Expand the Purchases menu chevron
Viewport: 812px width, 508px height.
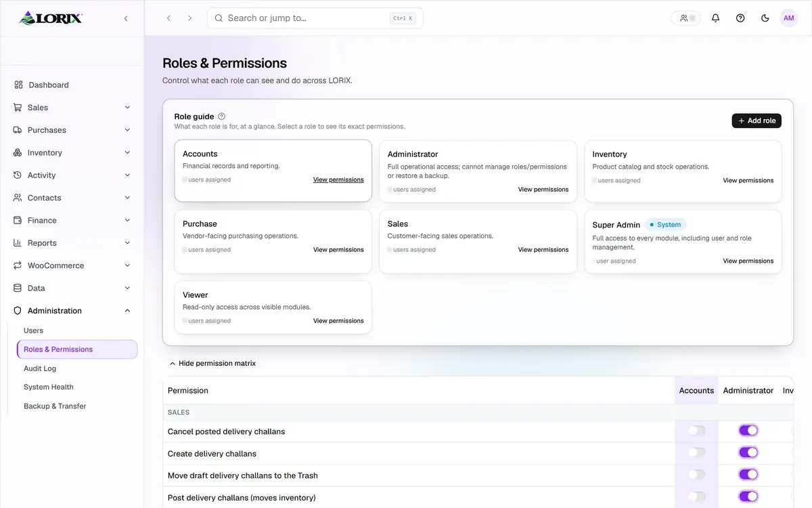tap(127, 130)
